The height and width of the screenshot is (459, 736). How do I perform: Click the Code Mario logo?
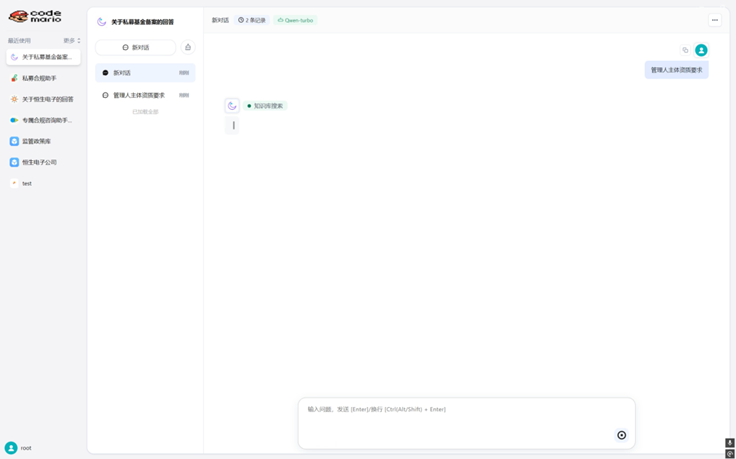[34, 17]
